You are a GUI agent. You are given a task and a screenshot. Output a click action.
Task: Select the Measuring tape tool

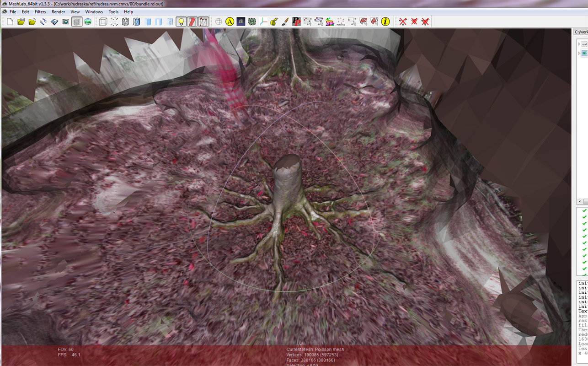pos(274,22)
